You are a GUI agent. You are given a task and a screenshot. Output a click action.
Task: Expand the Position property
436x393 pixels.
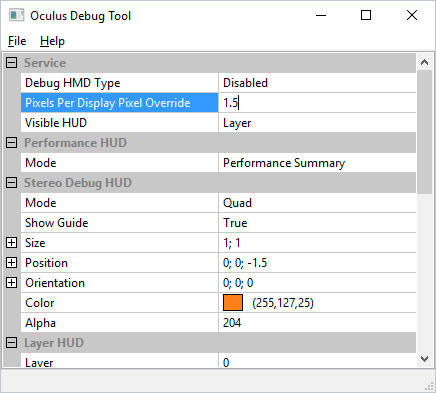[x=11, y=263]
